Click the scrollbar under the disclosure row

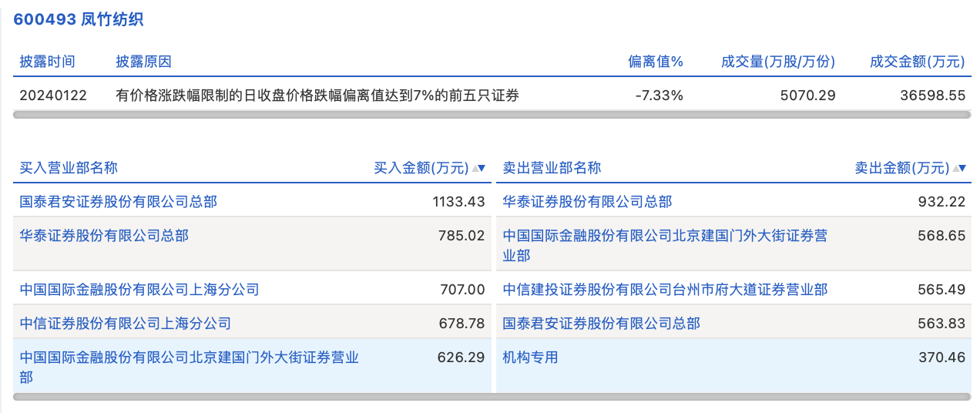pos(492,115)
